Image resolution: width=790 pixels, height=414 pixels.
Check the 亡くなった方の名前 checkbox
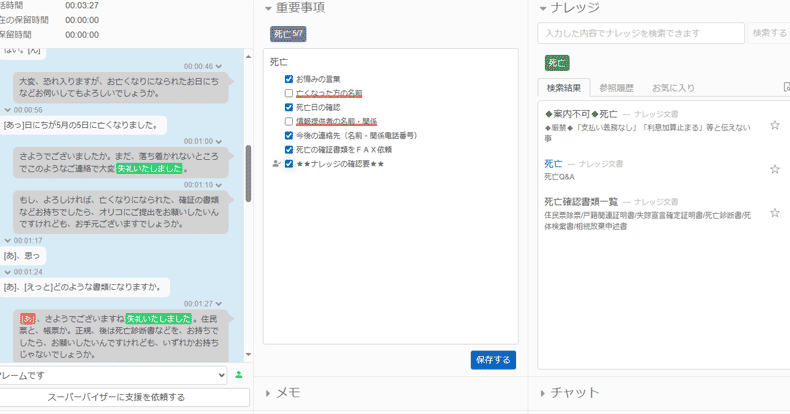tap(289, 93)
